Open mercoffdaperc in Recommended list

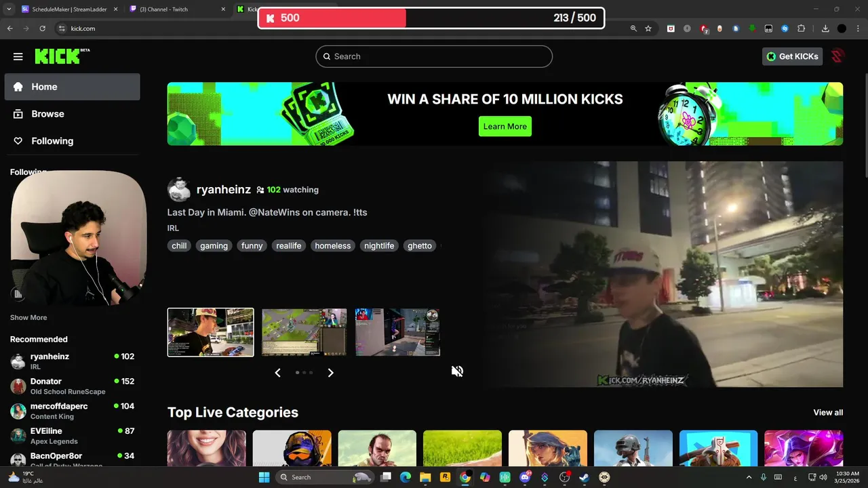click(72, 411)
